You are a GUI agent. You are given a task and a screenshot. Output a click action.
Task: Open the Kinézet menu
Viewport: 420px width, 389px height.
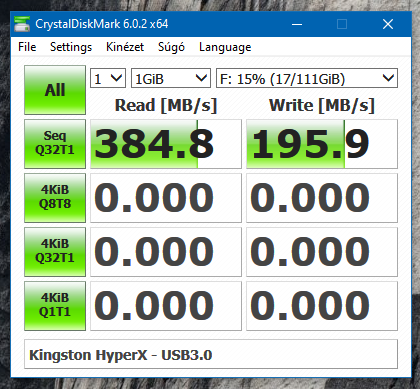(x=125, y=47)
